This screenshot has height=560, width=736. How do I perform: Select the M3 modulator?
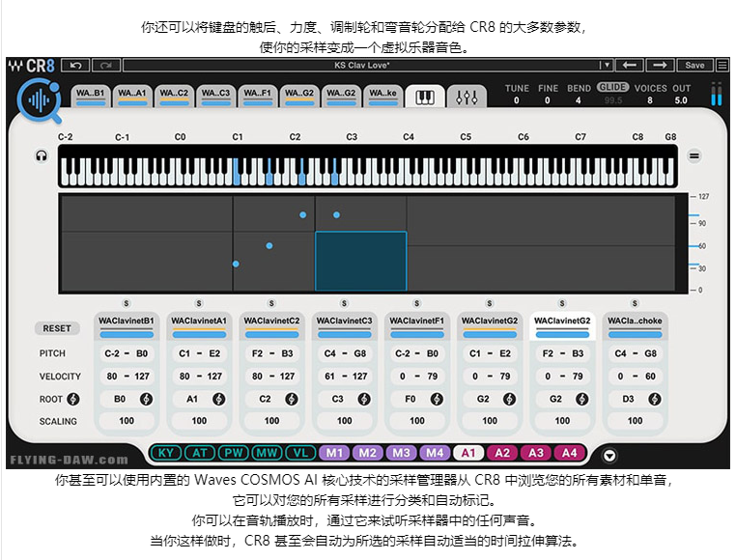(402, 453)
